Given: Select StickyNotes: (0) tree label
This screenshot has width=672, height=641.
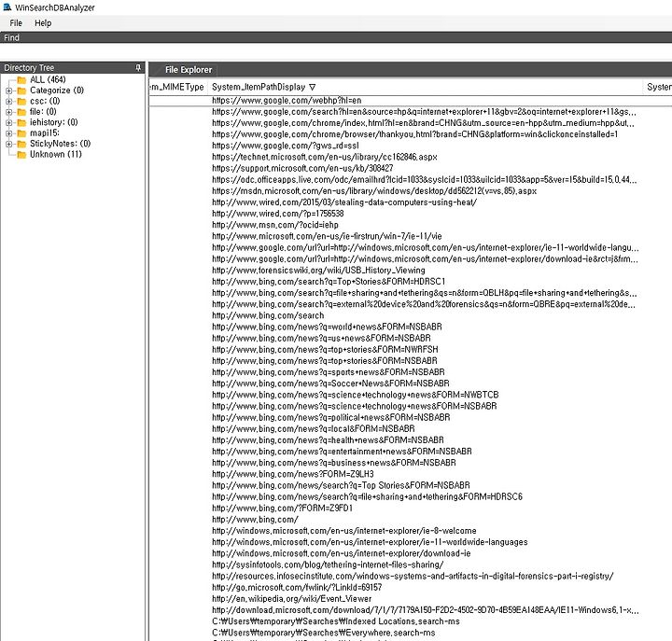Looking at the screenshot, I should tap(60, 144).
